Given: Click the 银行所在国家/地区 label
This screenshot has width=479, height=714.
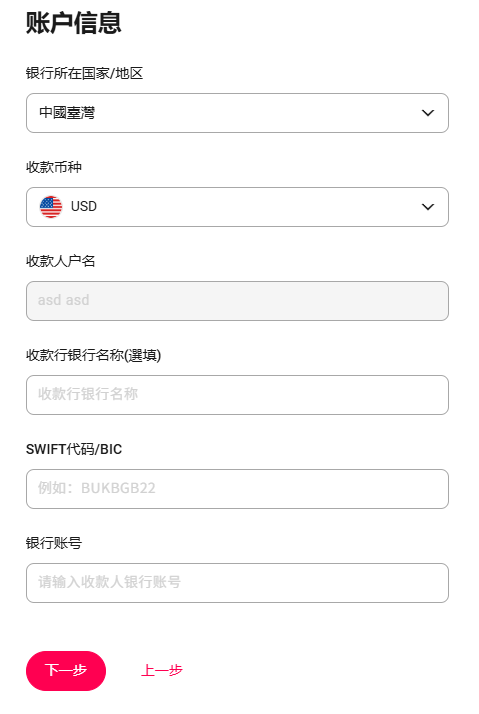Looking at the screenshot, I should (x=84, y=73).
